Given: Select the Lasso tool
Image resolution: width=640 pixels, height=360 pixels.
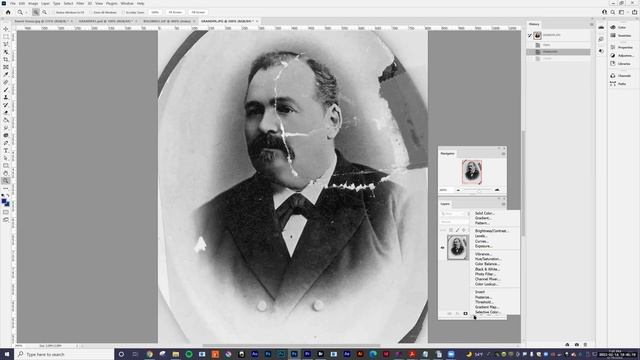Looking at the screenshot, I should pos(6,44).
